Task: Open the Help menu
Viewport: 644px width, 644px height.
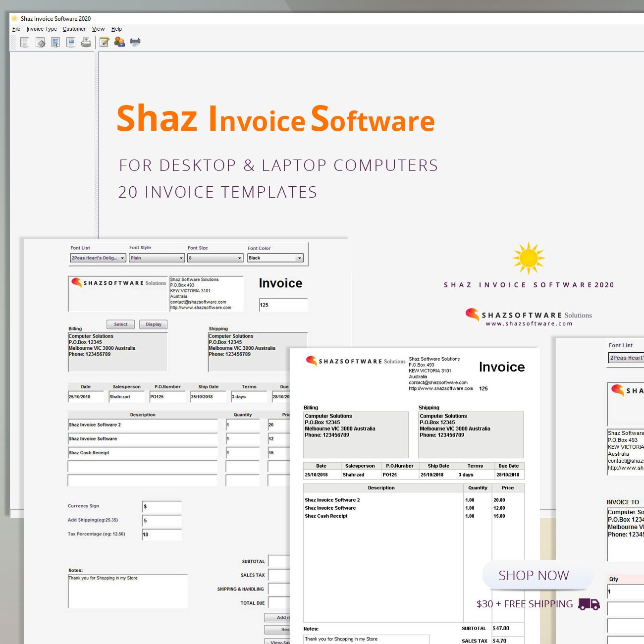Action: click(116, 29)
